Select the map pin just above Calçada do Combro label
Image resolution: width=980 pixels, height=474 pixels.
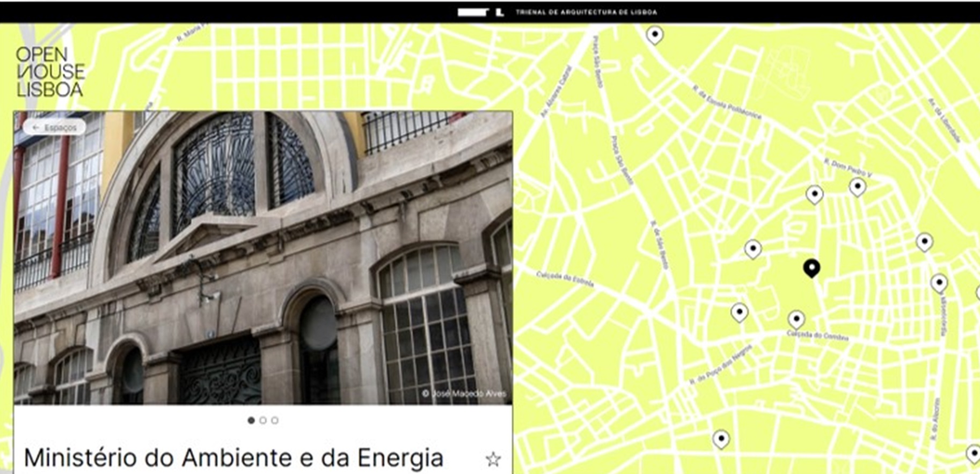(796, 319)
